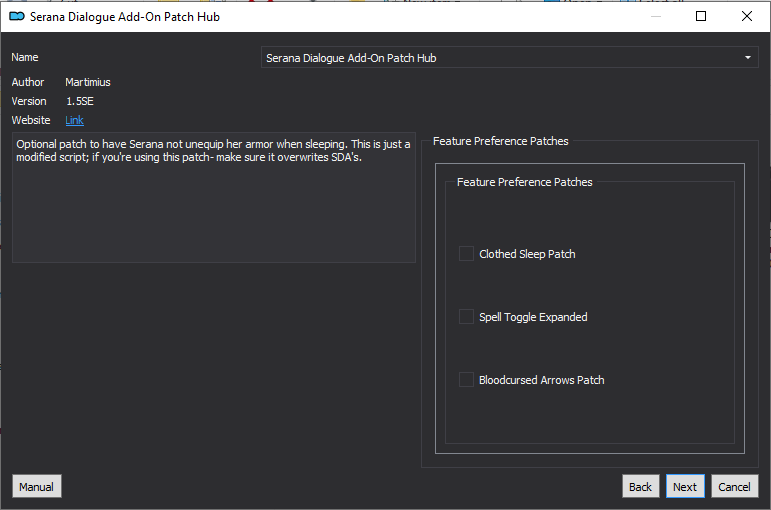Click the inner Feature Preference Patches group heading

524,182
